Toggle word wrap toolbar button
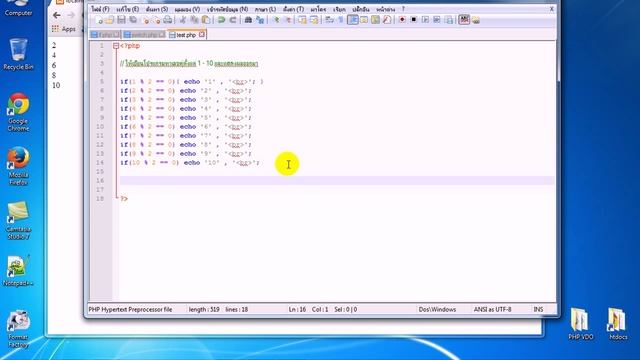Image resolution: width=640 pixels, height=360 pixels. pyautogui.click(x=329, y=20)
